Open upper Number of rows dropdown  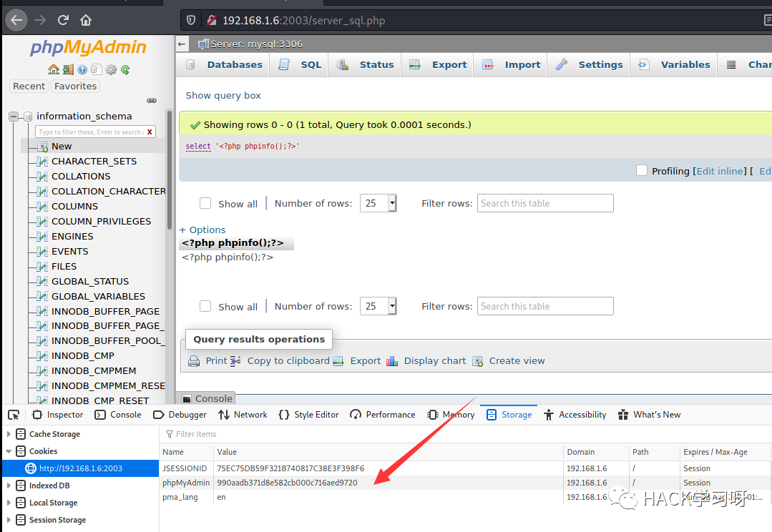(378, 203)
